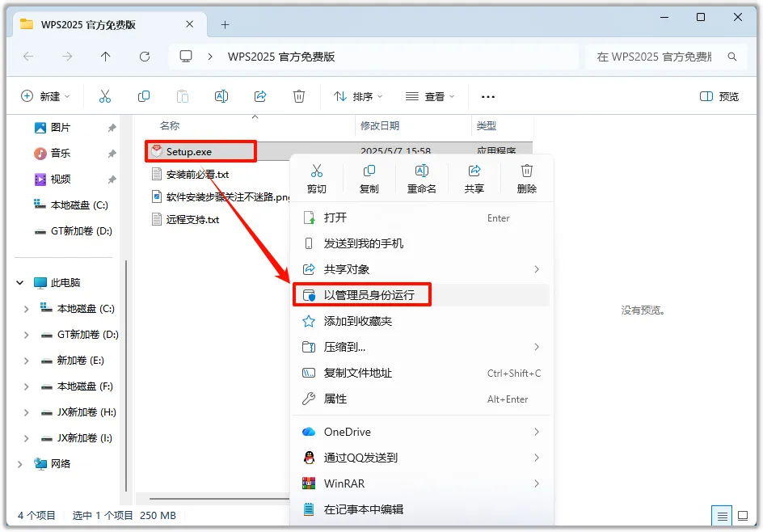Open the 共享对象 submenu
The width and height of the screenshot is (763, 532).
[421, 269]
